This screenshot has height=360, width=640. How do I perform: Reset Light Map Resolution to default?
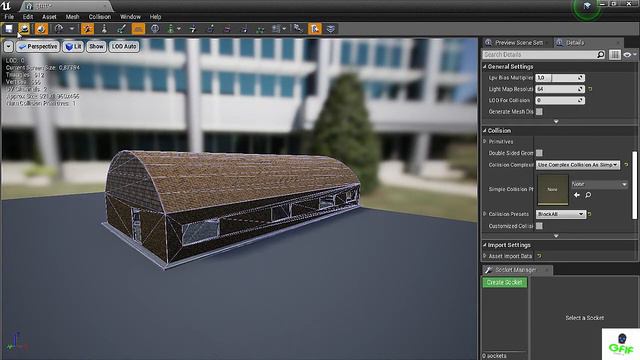click(x=590, y=89)
